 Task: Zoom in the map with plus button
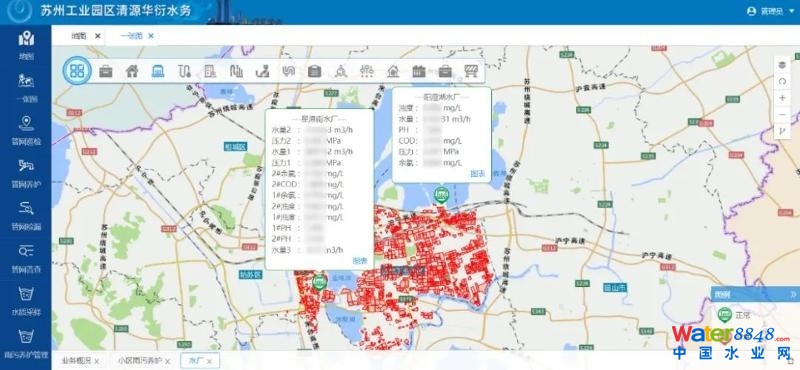pos(782,98)
